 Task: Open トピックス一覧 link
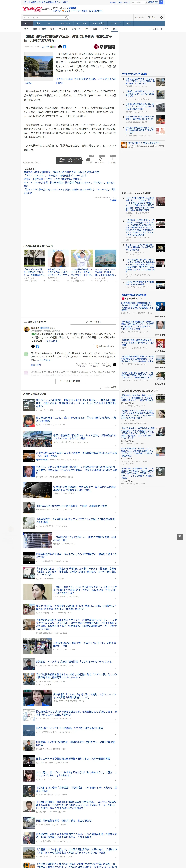pos(156,29)
